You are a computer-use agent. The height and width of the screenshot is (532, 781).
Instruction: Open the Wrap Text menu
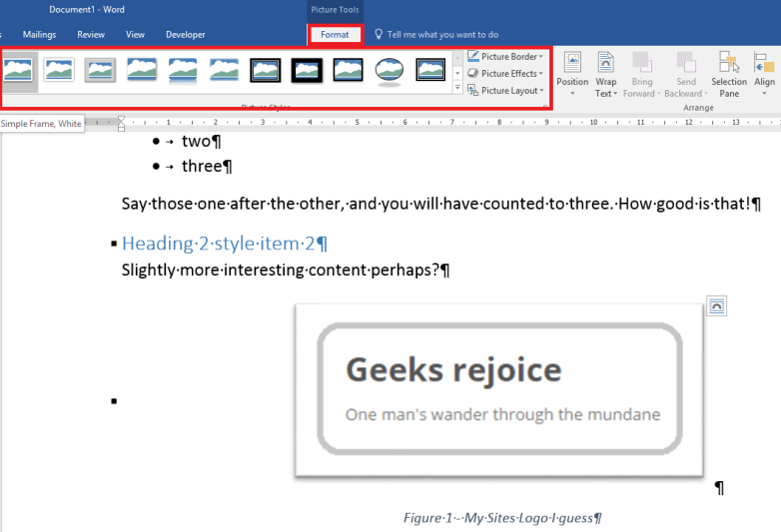(605, 74)
